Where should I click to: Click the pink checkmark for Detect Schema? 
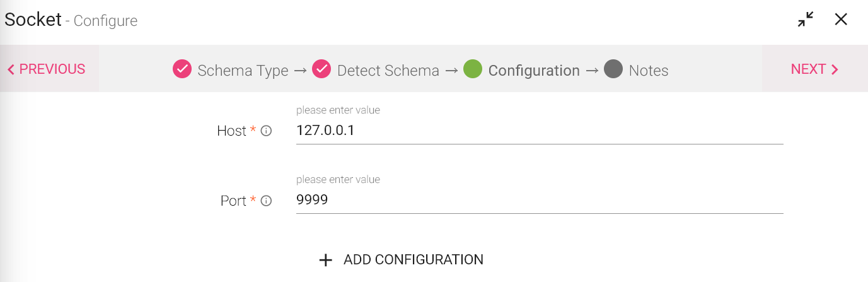[321, 69]
